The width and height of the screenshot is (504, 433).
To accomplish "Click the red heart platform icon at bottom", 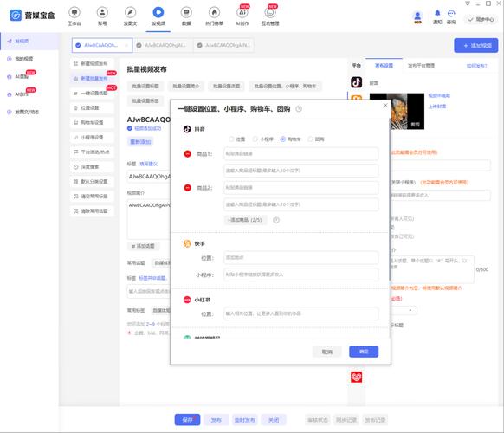I will [x=356, y=377].
